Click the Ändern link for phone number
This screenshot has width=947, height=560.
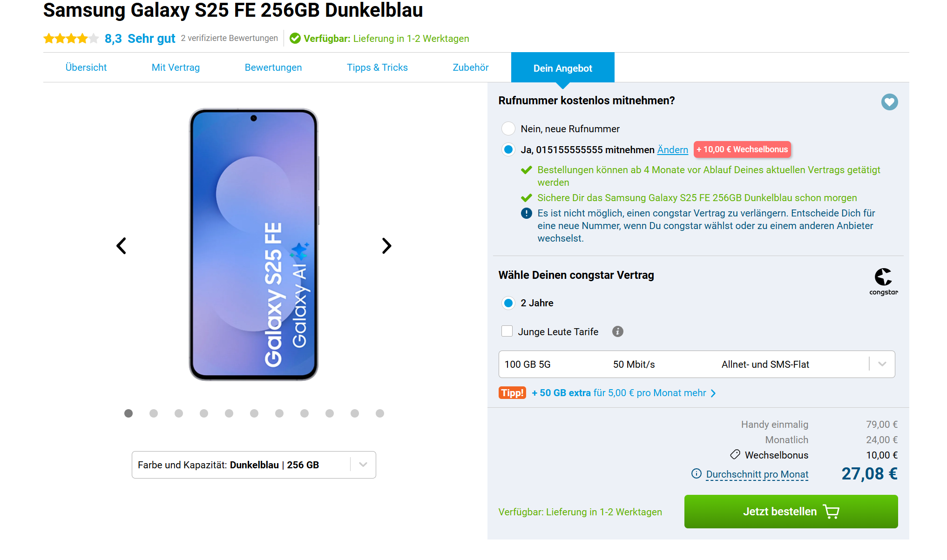(672, 150)
